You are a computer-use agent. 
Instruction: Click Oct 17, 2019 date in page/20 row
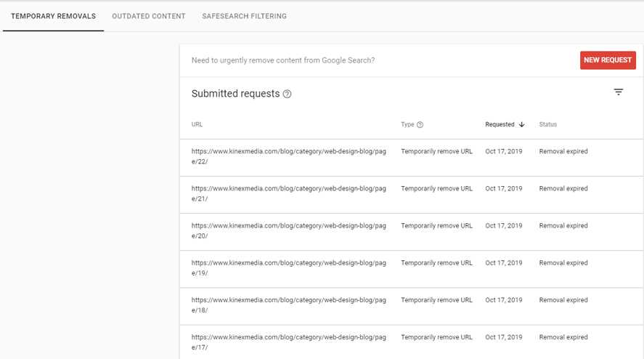coord(504,226)
